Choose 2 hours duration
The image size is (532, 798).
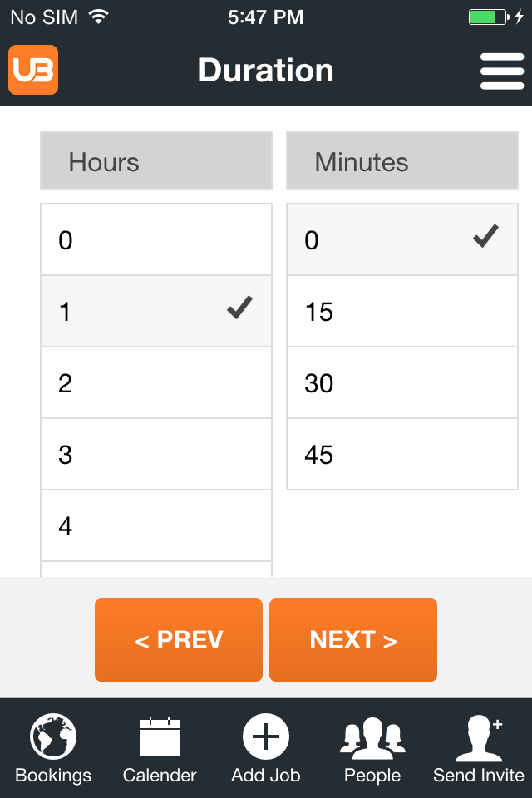156,383
